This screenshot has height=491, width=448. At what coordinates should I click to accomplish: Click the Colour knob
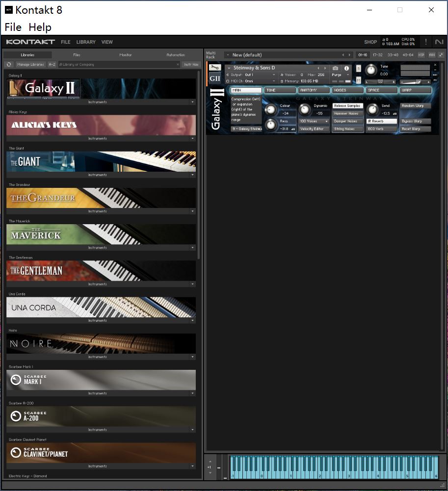(270, 109)
